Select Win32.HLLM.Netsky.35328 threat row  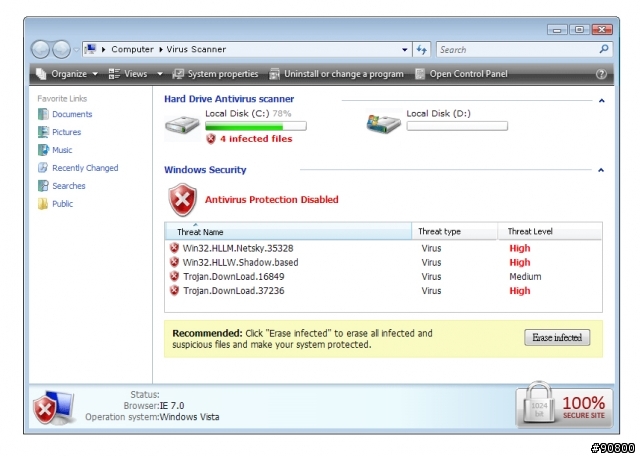(x=383, y=248)
